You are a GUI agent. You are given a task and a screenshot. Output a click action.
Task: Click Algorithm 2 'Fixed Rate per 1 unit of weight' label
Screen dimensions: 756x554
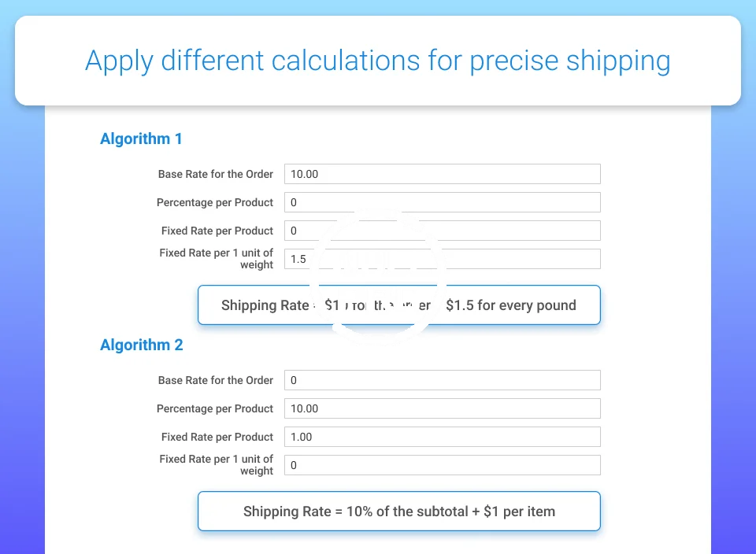(x=216, y=465)
